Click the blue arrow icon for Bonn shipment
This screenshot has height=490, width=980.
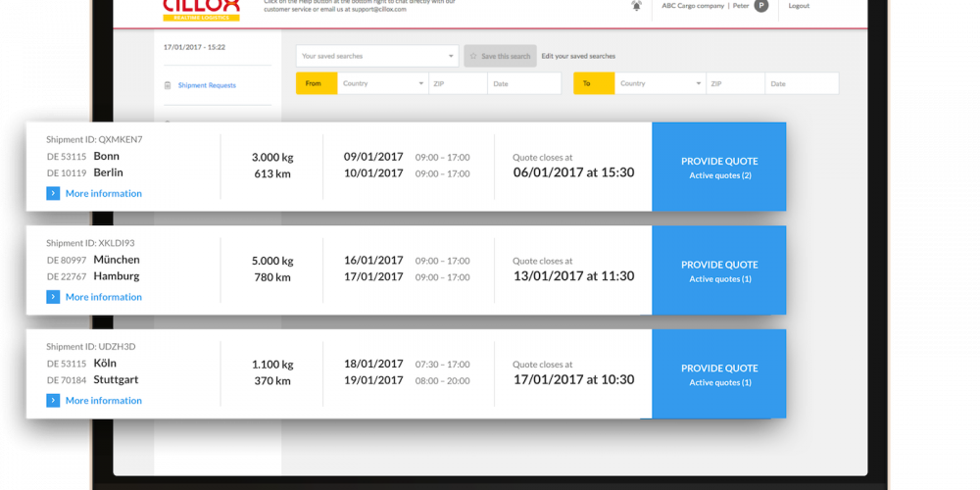pyautogui.click(x=53, y=194)
